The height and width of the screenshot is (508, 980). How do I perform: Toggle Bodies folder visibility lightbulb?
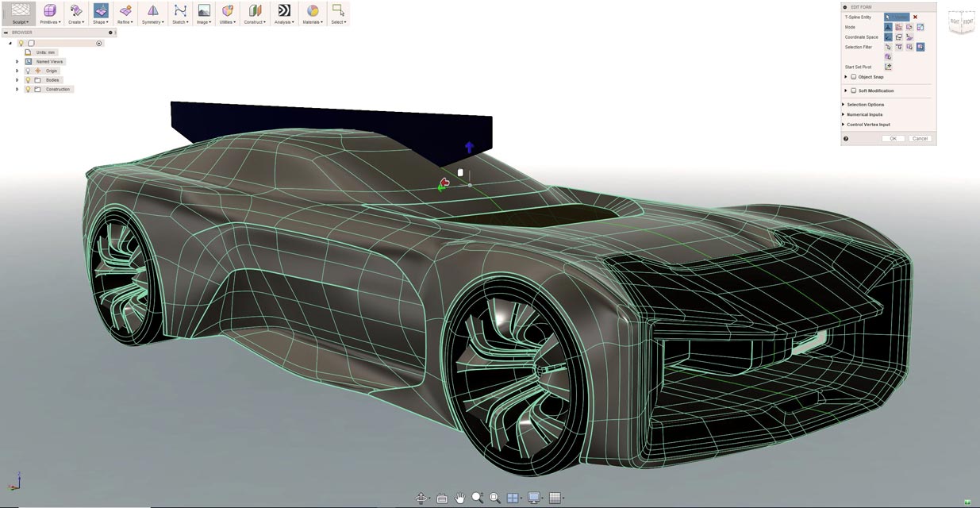coord(28,80)
